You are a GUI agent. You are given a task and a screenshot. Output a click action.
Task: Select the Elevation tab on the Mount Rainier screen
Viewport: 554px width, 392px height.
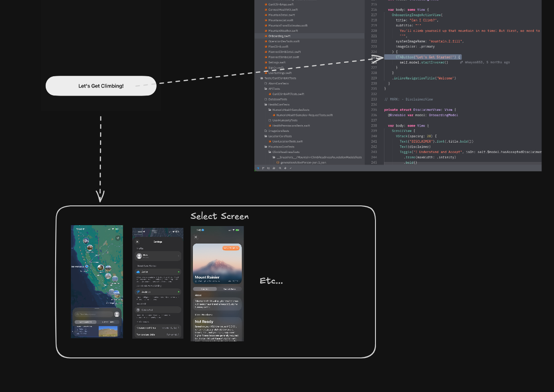click(205, 289)
